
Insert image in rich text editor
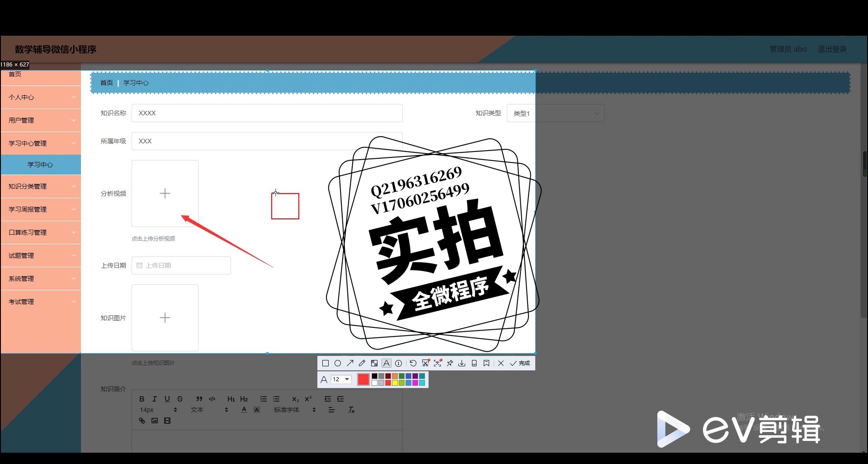(x=154, y=421)
